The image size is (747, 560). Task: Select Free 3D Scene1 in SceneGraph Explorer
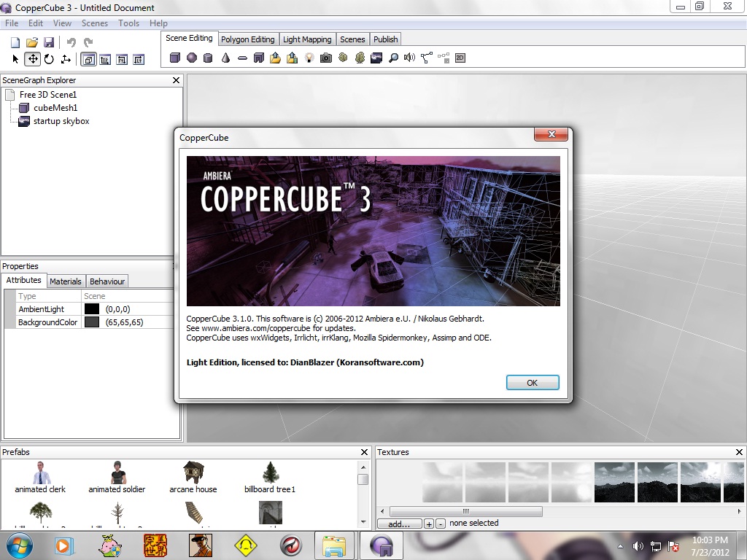pos(48,94)
